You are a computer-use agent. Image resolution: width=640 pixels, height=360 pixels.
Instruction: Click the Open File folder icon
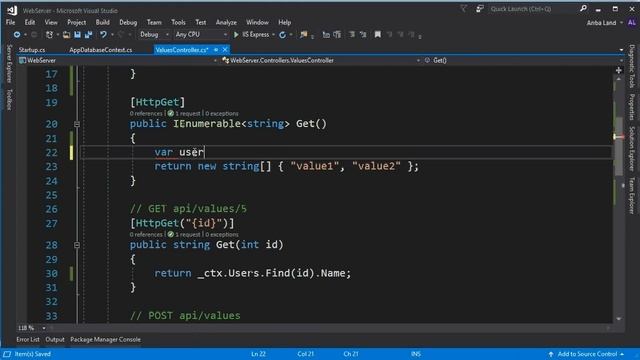tap(67, 35)
